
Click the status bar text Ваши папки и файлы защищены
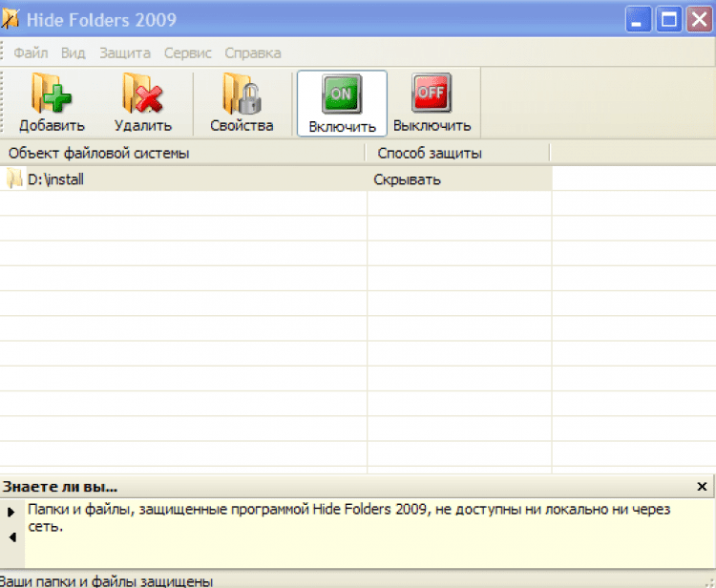[106, 581]
